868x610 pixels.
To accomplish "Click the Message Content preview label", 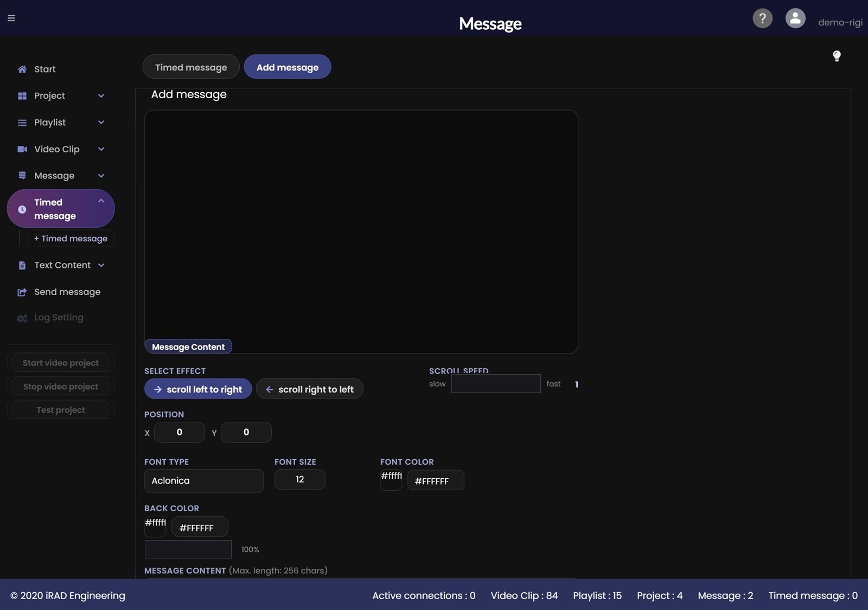I will click(x=188, y=346).
